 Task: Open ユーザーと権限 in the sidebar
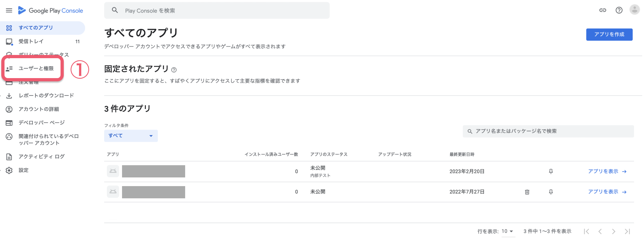36,68
